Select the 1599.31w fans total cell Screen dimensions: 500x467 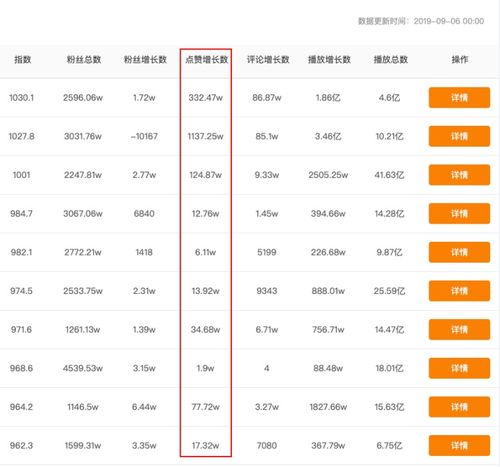83,446
